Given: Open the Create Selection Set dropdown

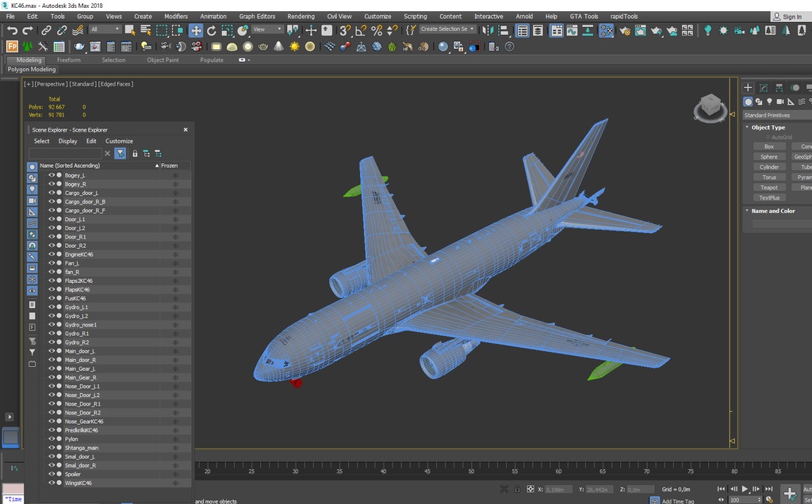Looking at the screenshot, I should point(448,29).
